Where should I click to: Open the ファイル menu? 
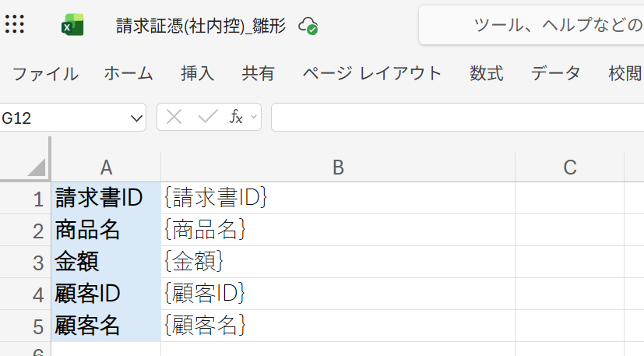(x=45, y=74)
